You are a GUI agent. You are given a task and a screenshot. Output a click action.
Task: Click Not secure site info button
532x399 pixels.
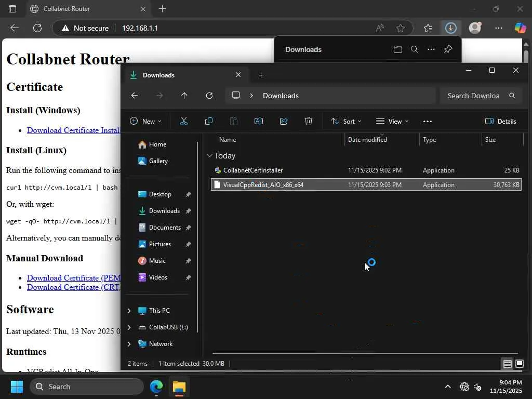[85, 28]
